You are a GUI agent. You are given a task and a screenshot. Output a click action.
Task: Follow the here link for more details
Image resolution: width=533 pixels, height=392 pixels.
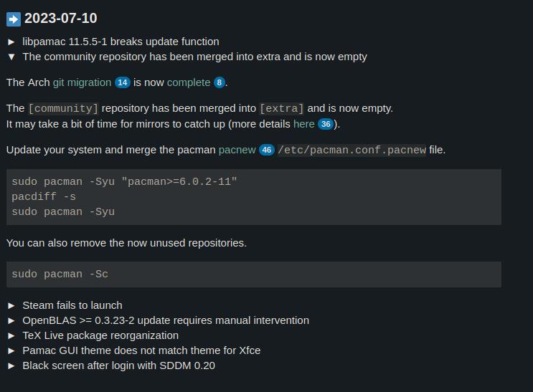[303, 124]
